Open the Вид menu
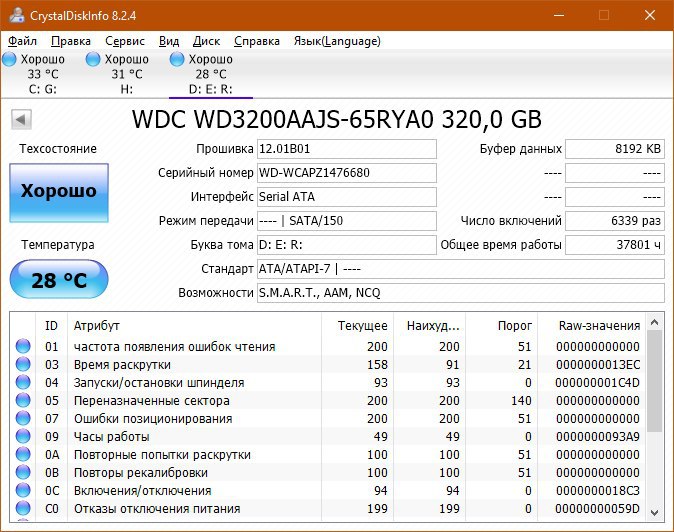Viewport: 674px width, 532px height. 169,41
